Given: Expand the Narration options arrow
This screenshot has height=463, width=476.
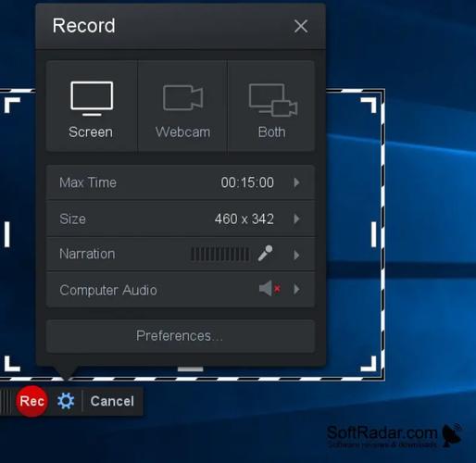Looking at the screenshot, I should (296, 255).
